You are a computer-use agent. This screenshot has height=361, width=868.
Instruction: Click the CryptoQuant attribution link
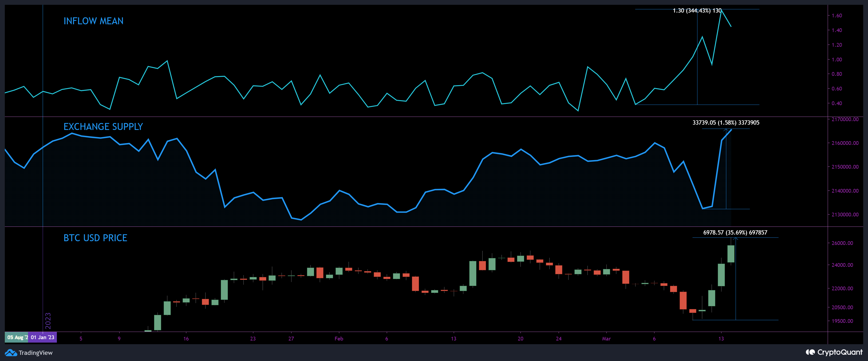835,352
